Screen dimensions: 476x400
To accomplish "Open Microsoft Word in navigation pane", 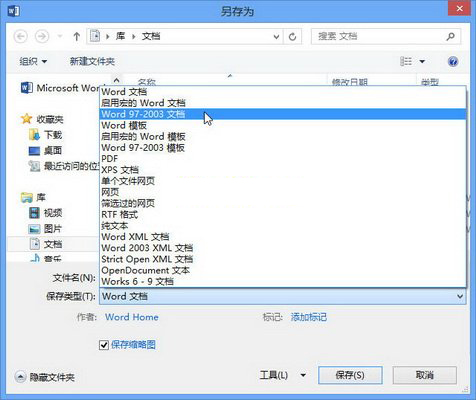I will [60, 88].
